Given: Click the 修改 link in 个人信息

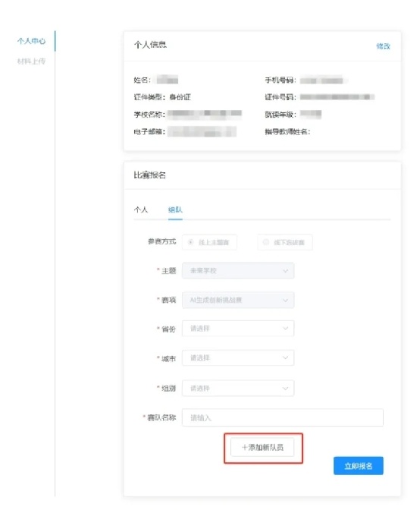Looking at the screenshot, I should pyautogui.click(x=383, y=46).
